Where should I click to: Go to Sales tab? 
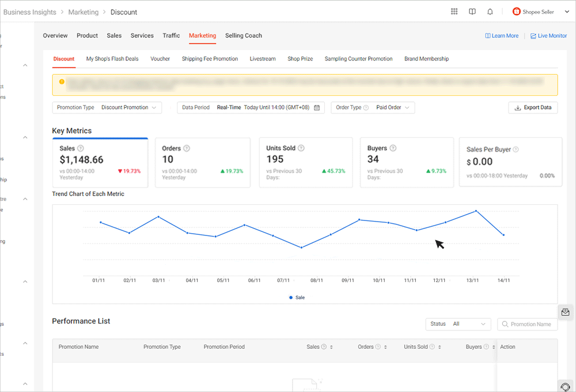click(x=114, y=36)
